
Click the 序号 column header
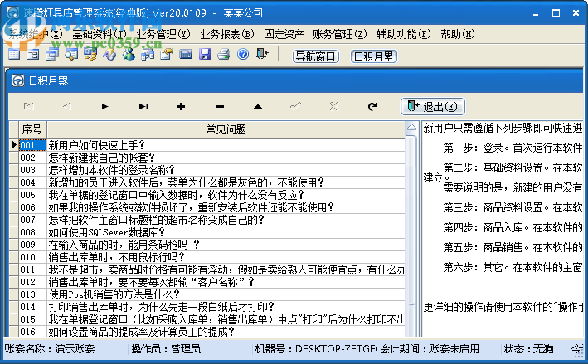click(32, 129)
